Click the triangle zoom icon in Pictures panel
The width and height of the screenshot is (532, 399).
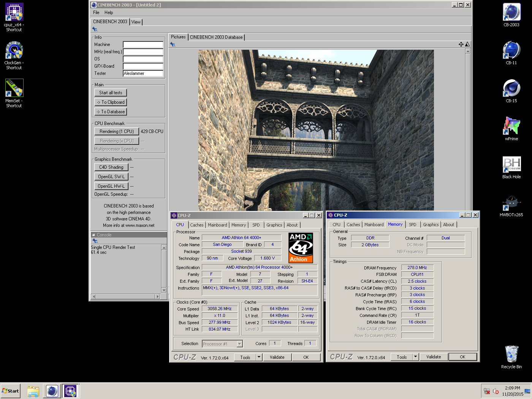pyautogui.click(x=467, y=44)
